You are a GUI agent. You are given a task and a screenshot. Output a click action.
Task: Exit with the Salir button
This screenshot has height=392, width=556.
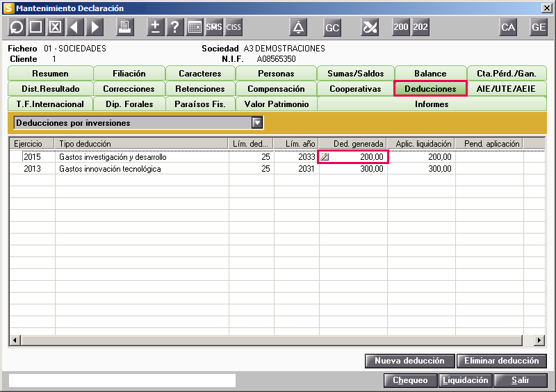coord(520,380)
